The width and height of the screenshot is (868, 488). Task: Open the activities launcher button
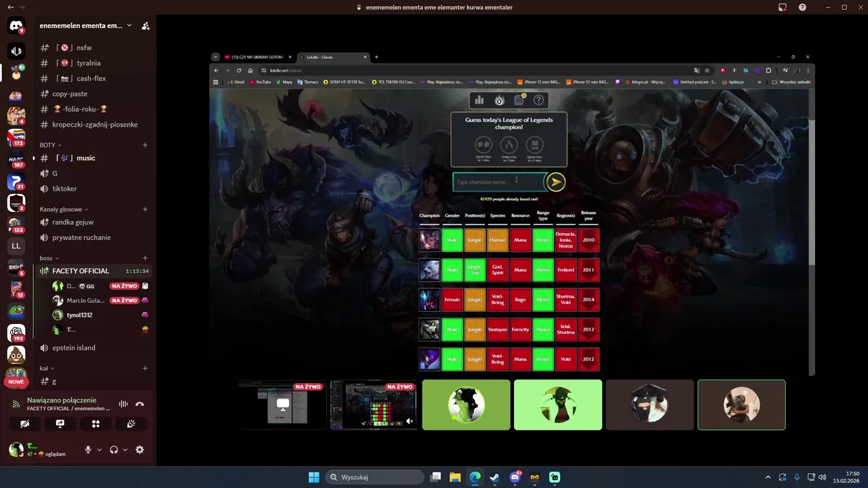[x=96, y=424]
